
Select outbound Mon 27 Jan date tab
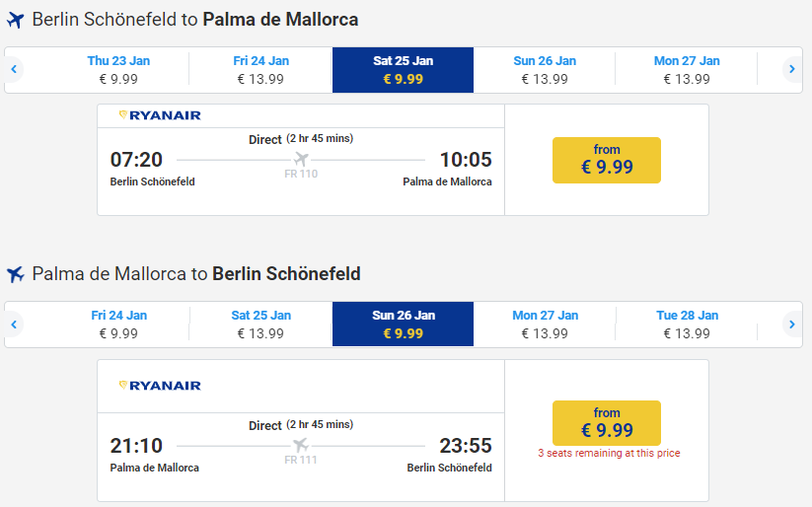tap(686, 70)
